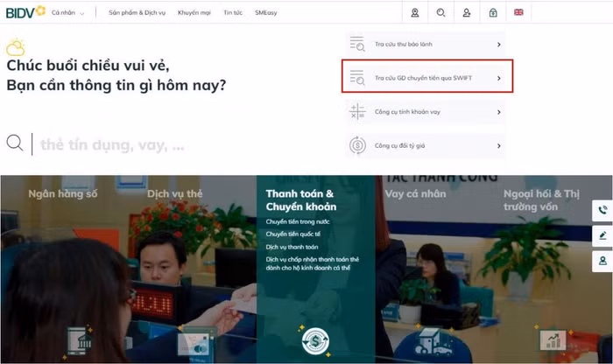
Task: Click arrow next to Tra cứu thư bảo lãnh
Action: 499,45
